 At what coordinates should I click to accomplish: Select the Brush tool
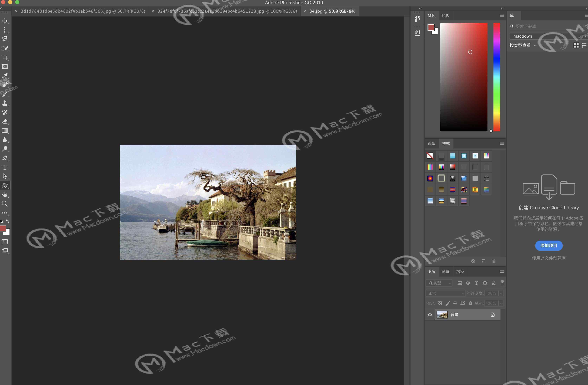click(x=5, y=94)
